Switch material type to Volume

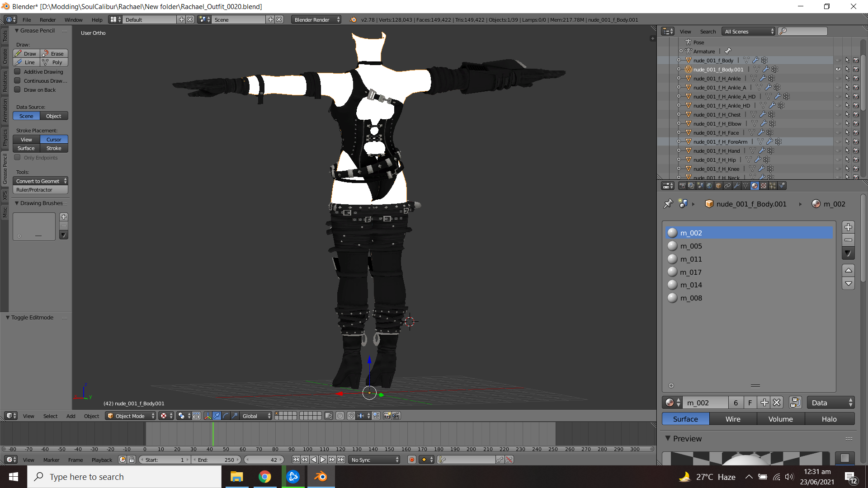(780, 419)
